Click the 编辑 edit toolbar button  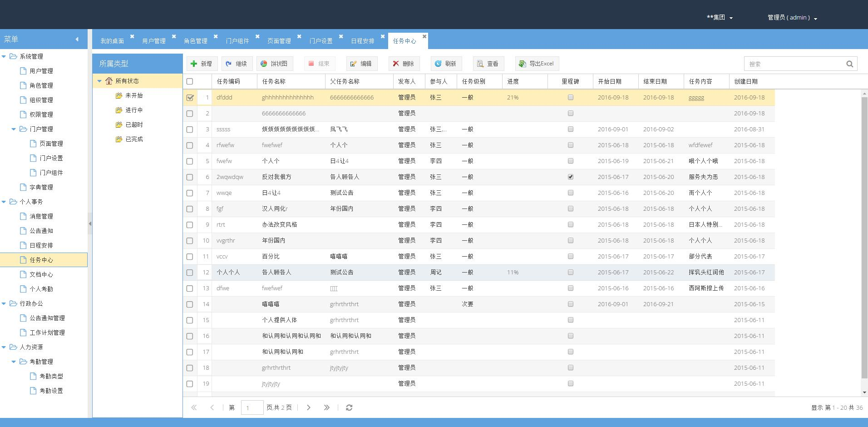tap(362, 64)
